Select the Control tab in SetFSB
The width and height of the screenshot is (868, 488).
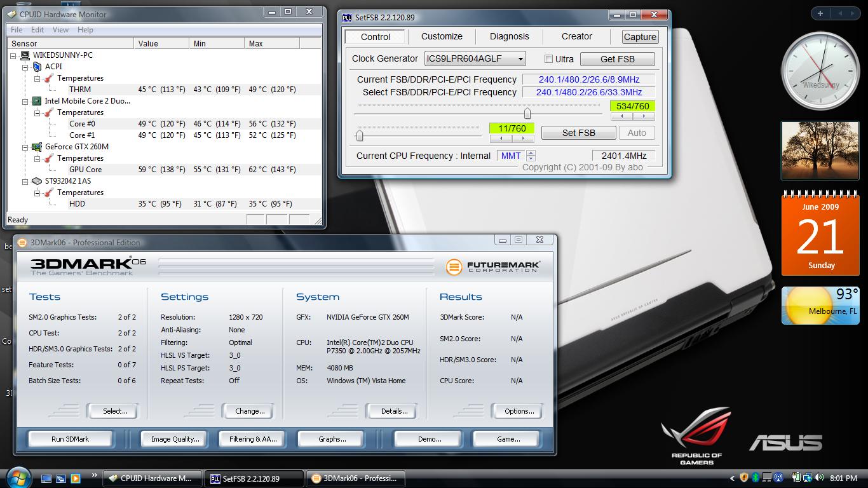(x=376, y=37)
